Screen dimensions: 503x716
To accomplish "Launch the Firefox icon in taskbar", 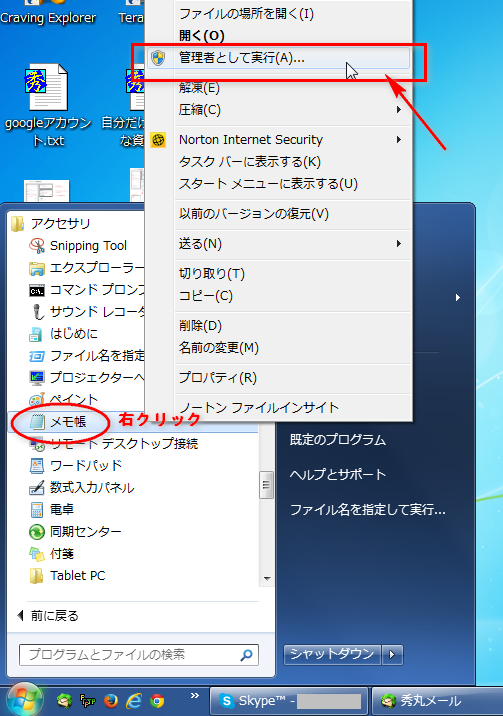I will coord(111,700).
